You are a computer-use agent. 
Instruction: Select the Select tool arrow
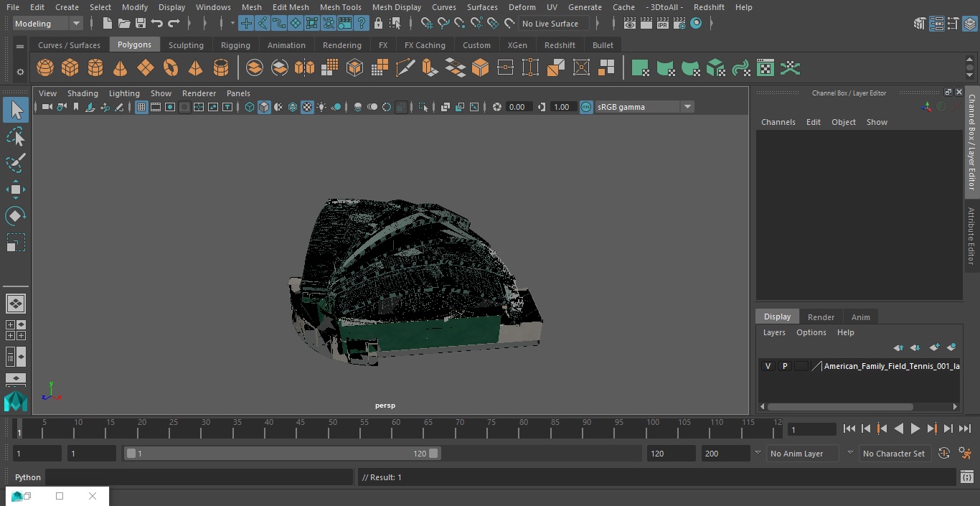click(x=16, y=110)
